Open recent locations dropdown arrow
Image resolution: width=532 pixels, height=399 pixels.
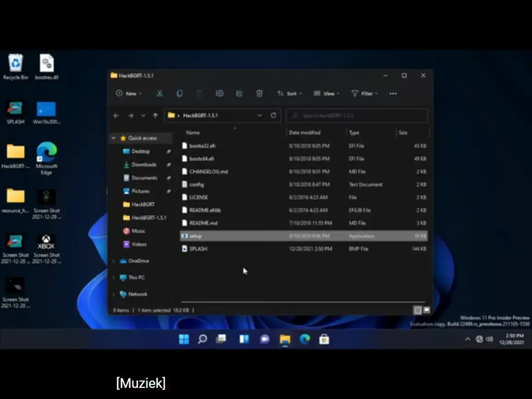tap(143, 116)
